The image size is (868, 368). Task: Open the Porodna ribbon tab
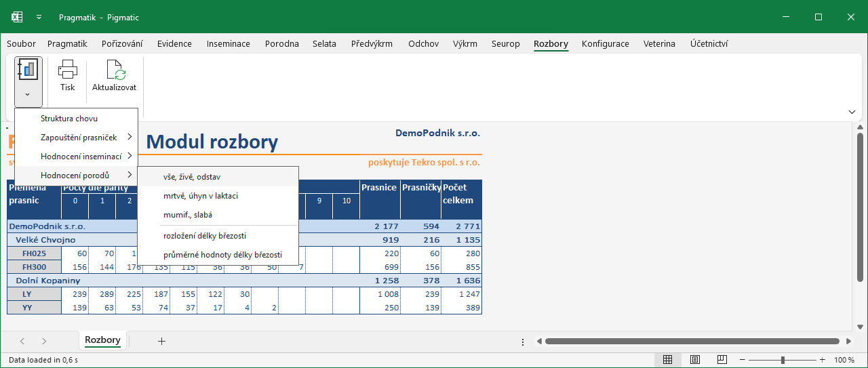pos(281,44)
